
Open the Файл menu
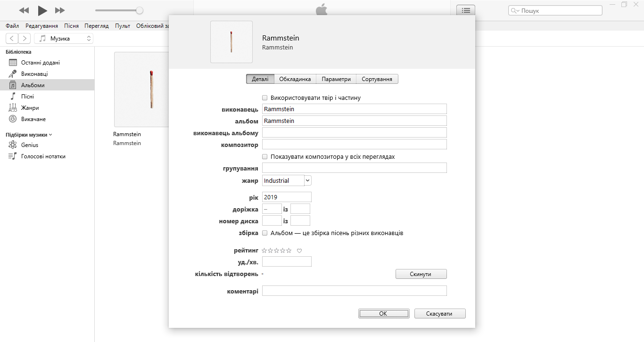click(12, 26)
